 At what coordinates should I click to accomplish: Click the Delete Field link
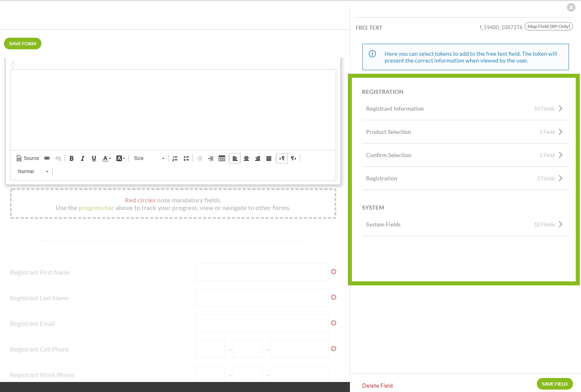[377, 386]
